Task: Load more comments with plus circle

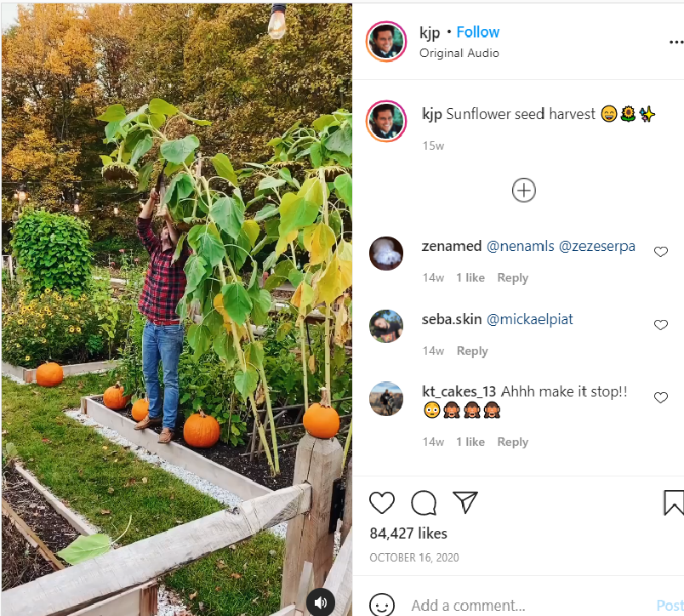Action: tap(524, 191)
